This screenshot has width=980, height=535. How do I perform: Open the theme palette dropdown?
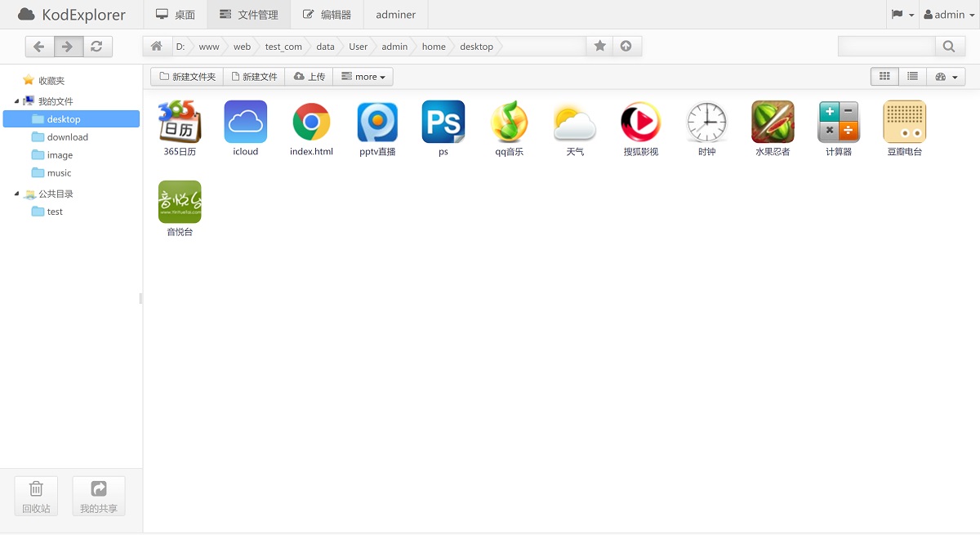click(x=946, y=77)
